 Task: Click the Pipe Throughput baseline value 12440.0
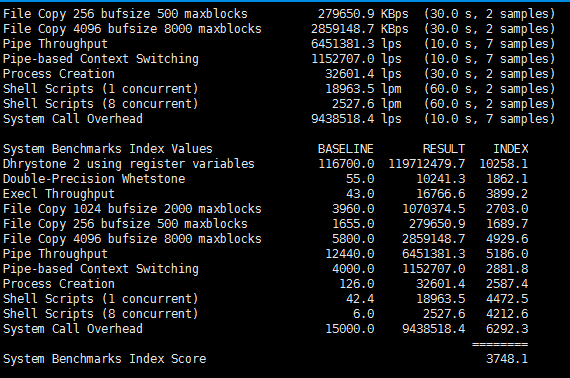349,254
